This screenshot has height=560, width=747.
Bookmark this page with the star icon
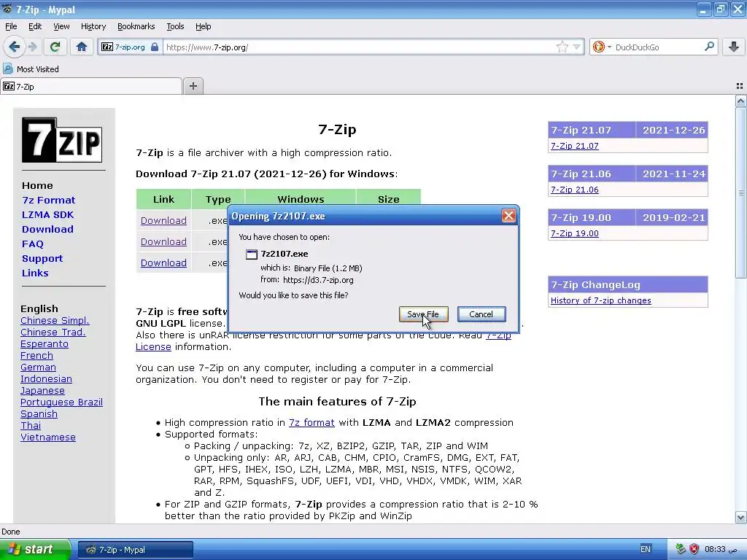click(562, 47)
